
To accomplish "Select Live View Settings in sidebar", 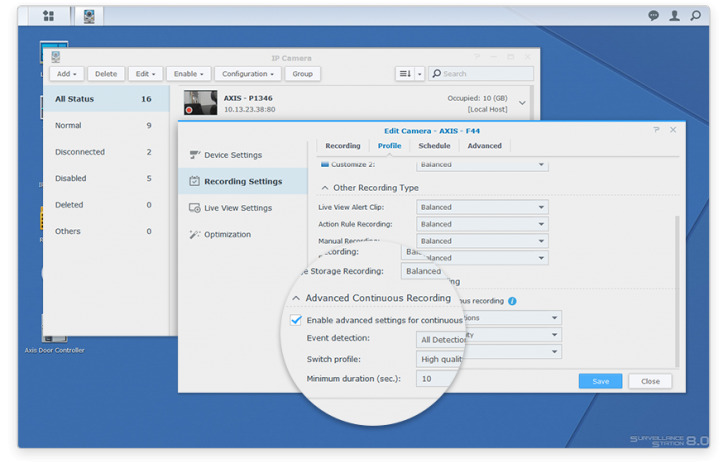I will pos(238,208).
